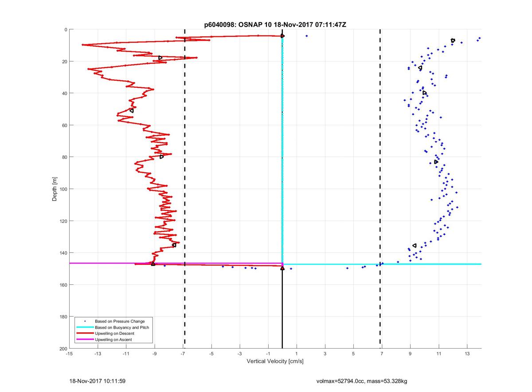
Task: Click x-axis tick label 9
Action: [x=410, y=354]
